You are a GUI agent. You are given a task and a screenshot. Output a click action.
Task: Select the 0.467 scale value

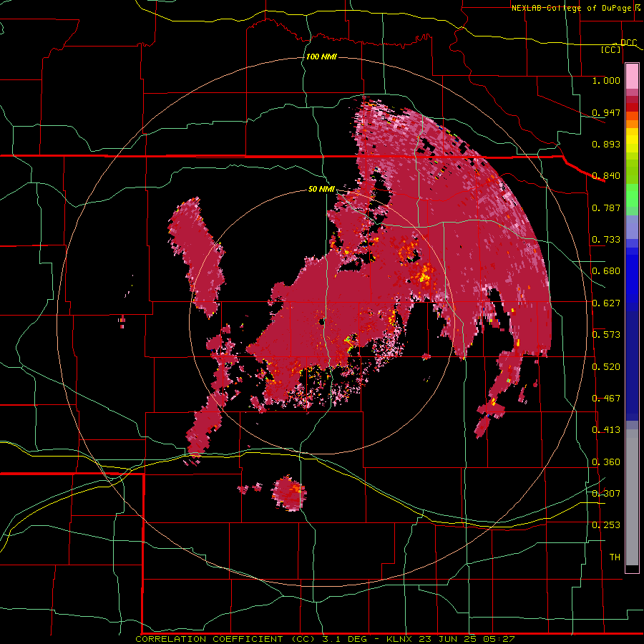[606, 399]
